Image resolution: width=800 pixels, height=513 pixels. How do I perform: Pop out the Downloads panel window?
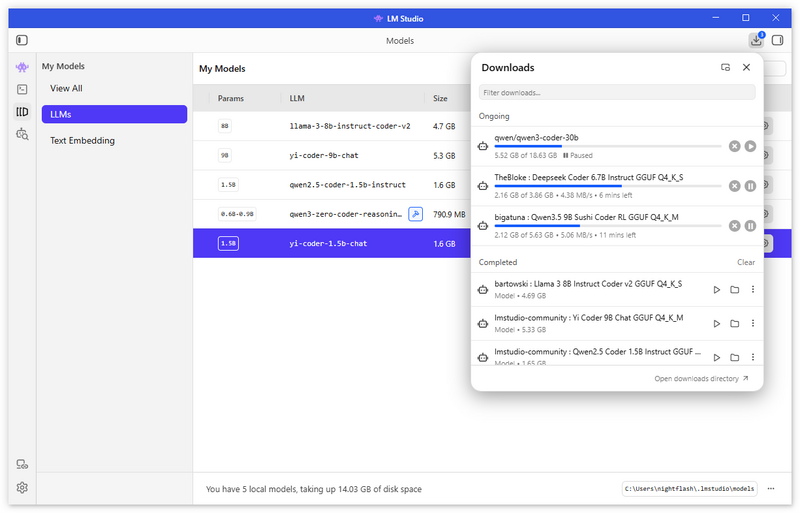coord(725,67)
